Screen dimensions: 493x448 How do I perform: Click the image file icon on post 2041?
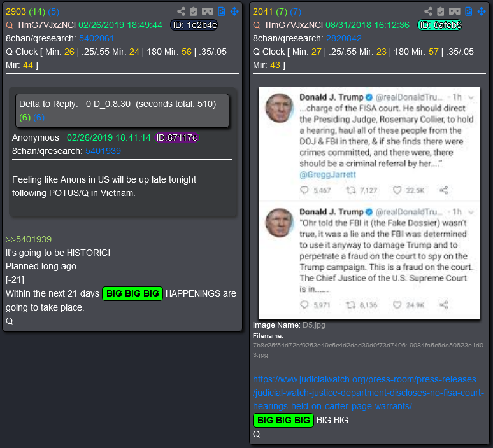click(x=468, y=11)
